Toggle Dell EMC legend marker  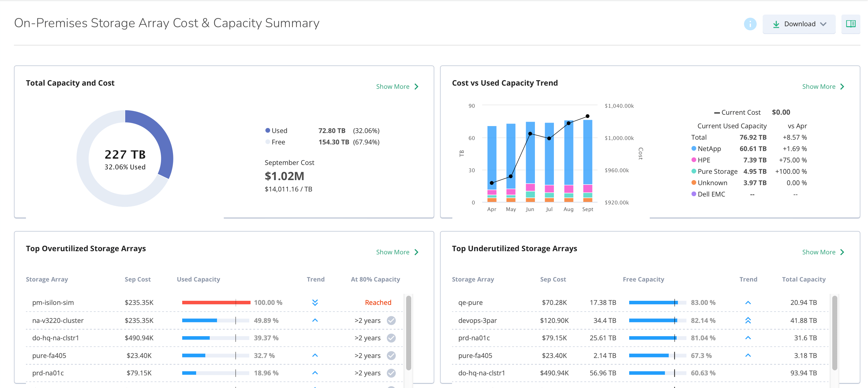tap(693, 194)
